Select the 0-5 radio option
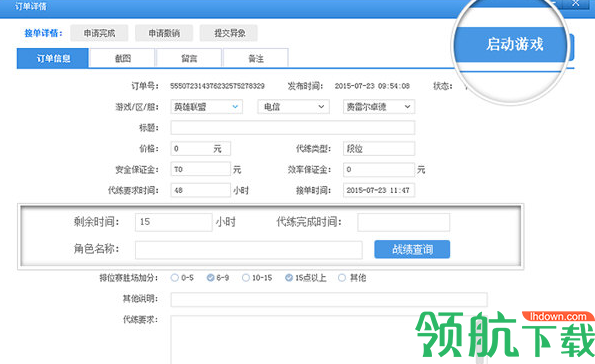Screen dimensions: 595x364 (175, 278)
